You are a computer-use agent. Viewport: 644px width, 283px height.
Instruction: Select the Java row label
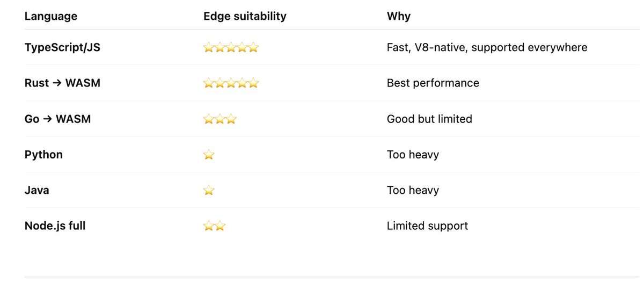click(x=36, y=190)
